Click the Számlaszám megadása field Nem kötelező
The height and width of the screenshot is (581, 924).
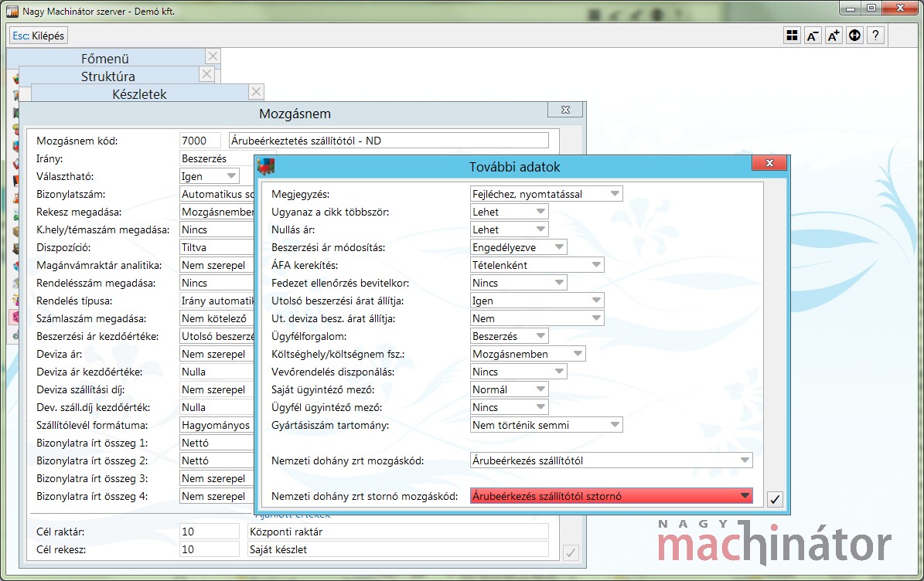pos(217,318)
